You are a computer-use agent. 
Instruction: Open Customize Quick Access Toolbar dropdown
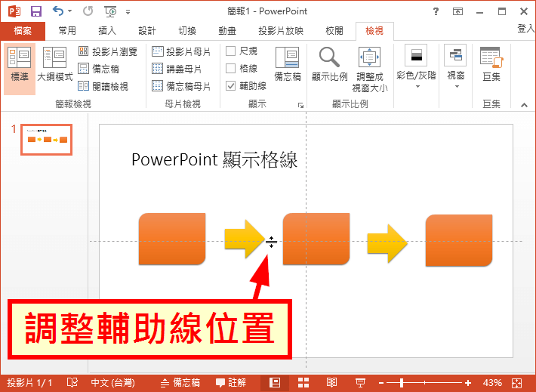(128, 12)
